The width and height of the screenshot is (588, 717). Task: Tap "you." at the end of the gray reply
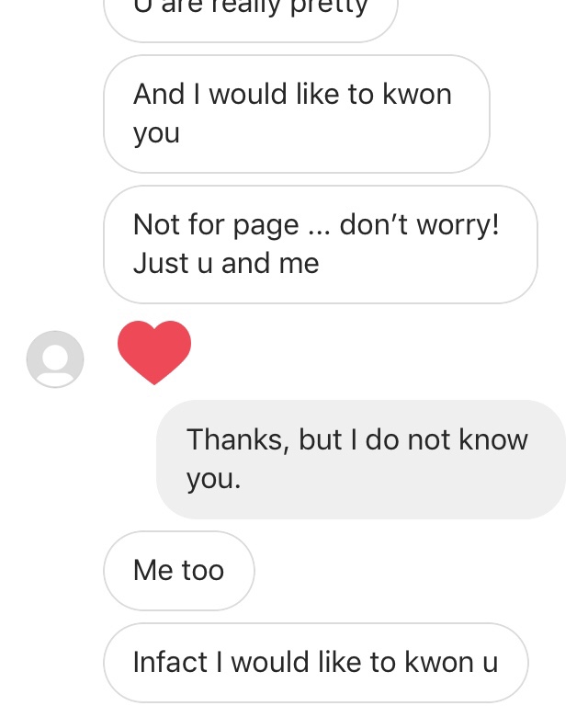point(213,478)
